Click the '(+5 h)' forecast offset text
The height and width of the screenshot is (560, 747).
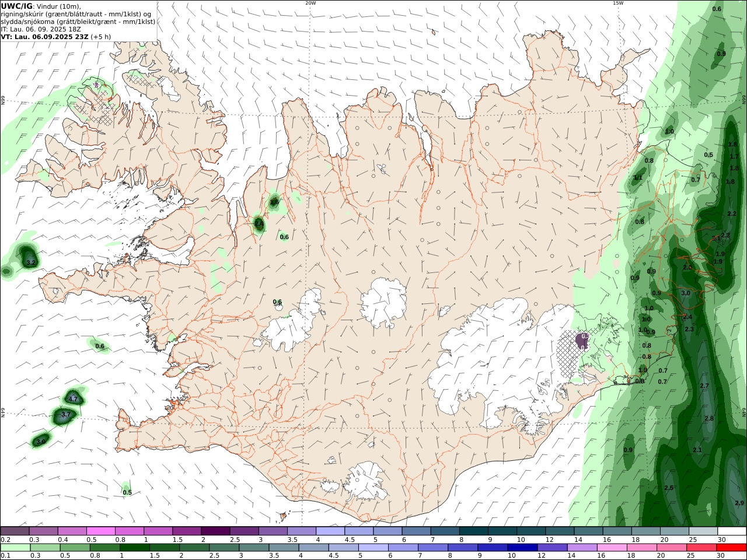click(x=101, y=36)
